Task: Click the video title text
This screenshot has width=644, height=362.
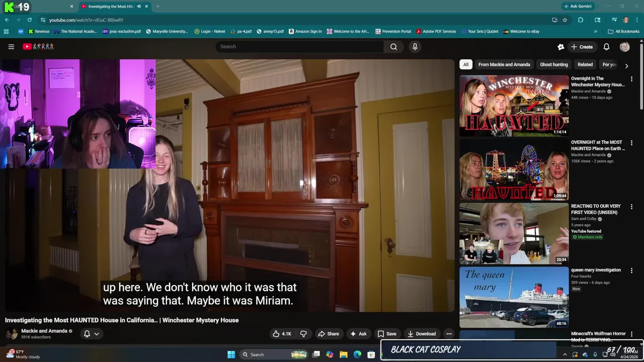Action: pyautogui.click(x=122, y=320)
